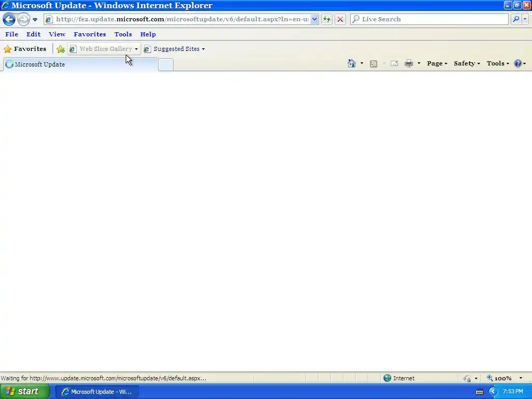
Task: Click the Home page icon
Action: point(352,63)
